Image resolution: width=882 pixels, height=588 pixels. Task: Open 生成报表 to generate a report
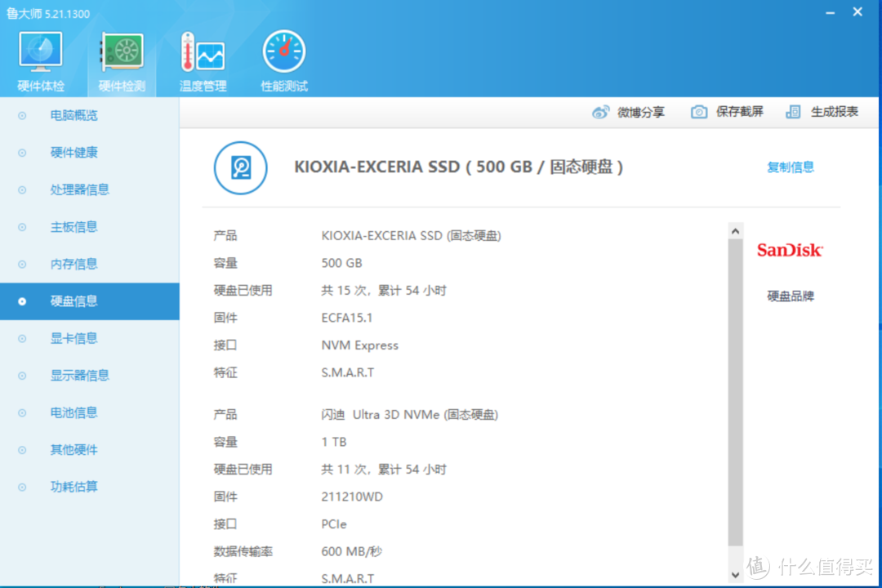[x=822, y=112]
